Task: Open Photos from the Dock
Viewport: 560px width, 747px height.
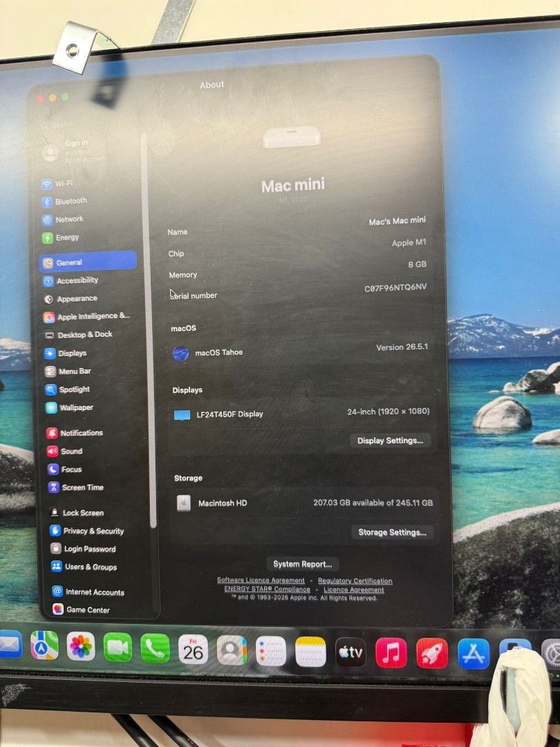Action: pyautogui.click(x=81, y=647)
